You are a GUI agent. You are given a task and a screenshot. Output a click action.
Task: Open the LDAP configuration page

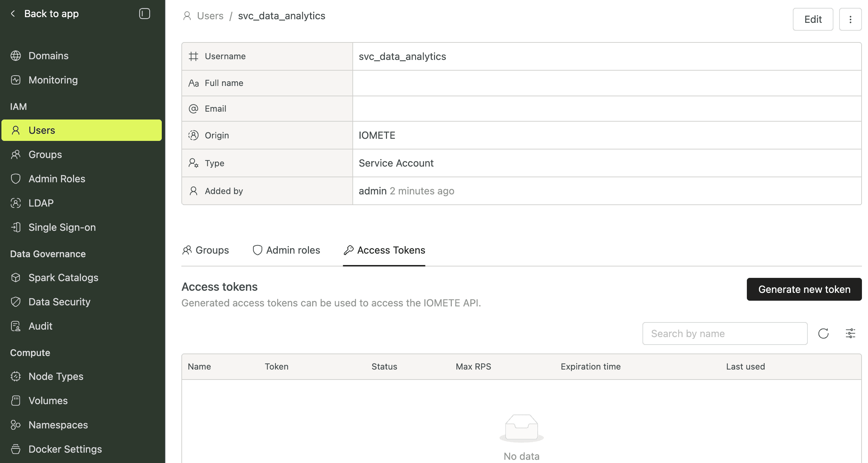(41, 203)
